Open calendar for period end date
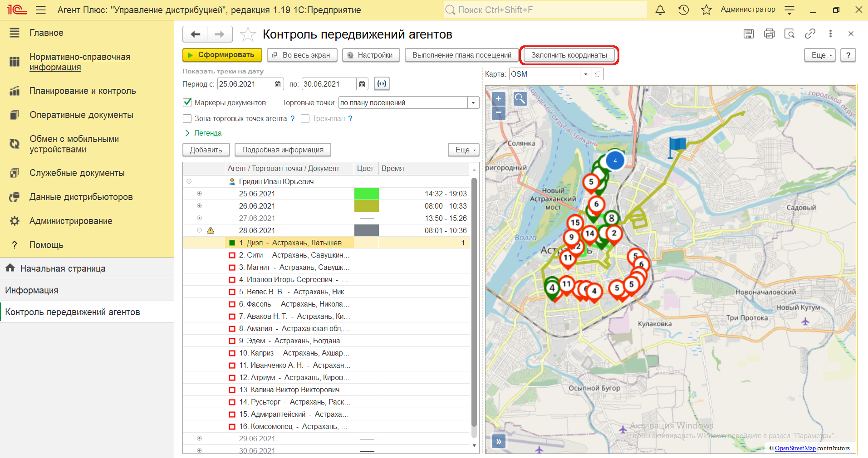 click(x=362, y=84)
